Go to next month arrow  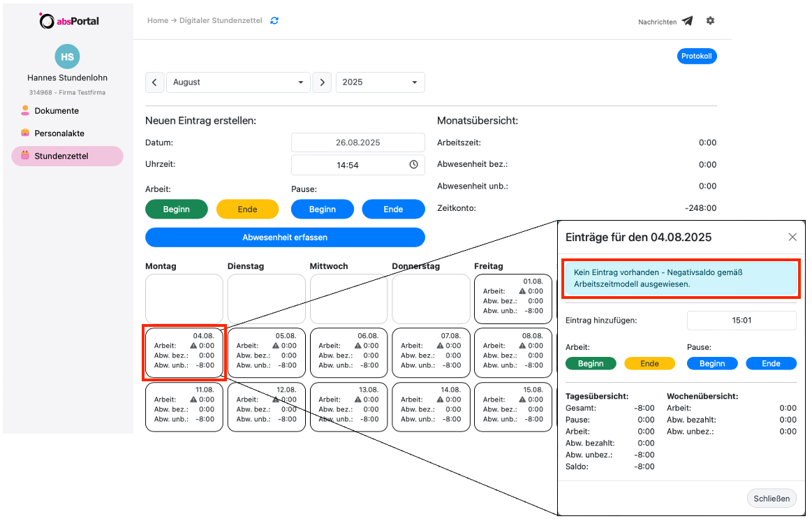point(321,82)
